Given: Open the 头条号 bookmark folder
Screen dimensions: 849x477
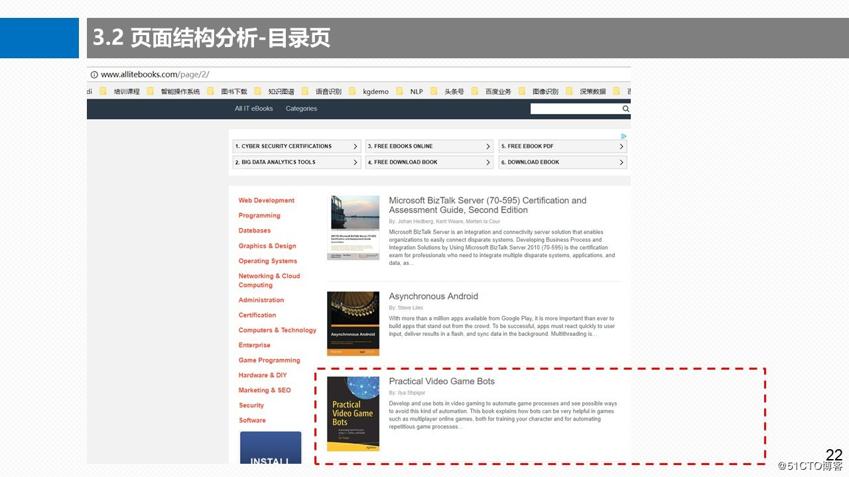Looking at the screenshot, I should [x=447, y=92].
